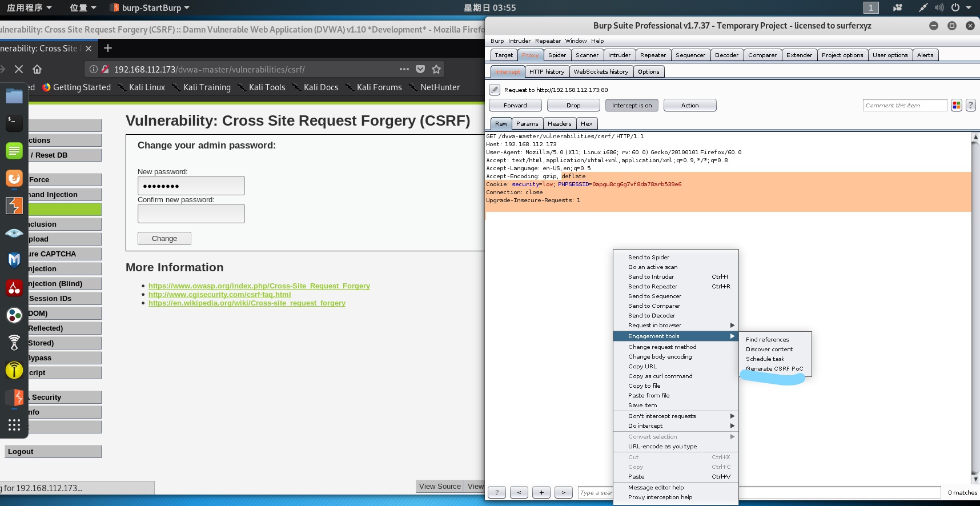
Task: Open the 应用程序 applications menu
Action: click(x=29, y=7)
